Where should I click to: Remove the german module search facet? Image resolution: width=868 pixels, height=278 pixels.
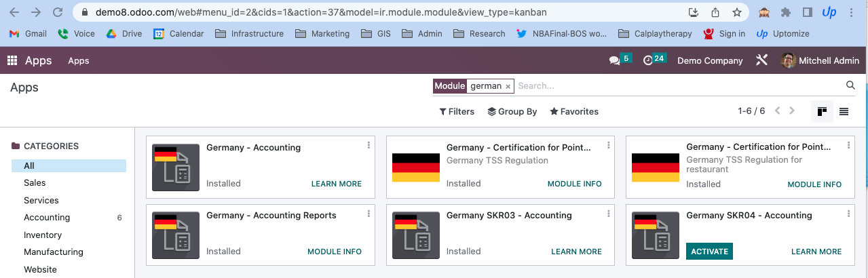coord(508,86)
